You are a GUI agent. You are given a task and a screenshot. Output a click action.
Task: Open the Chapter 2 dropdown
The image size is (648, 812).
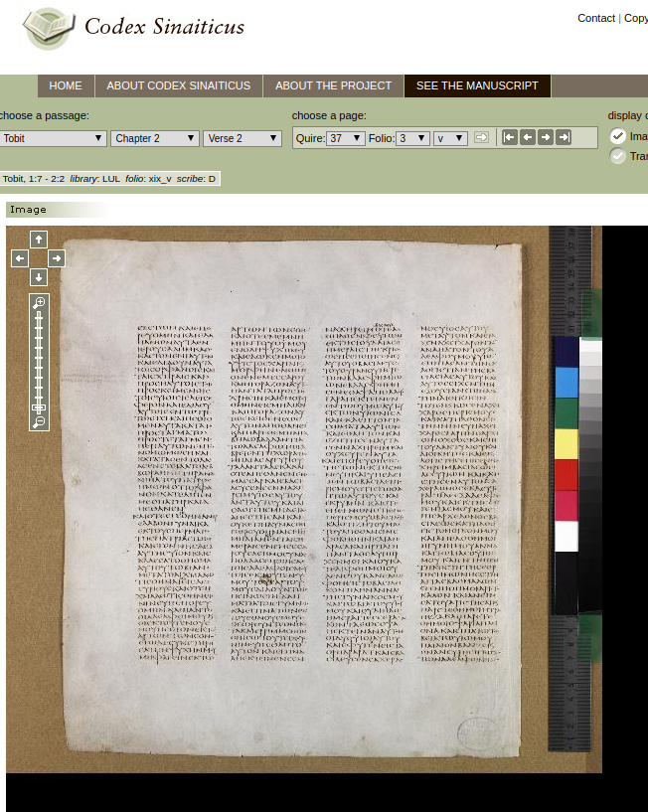click(x=154, y=138)
